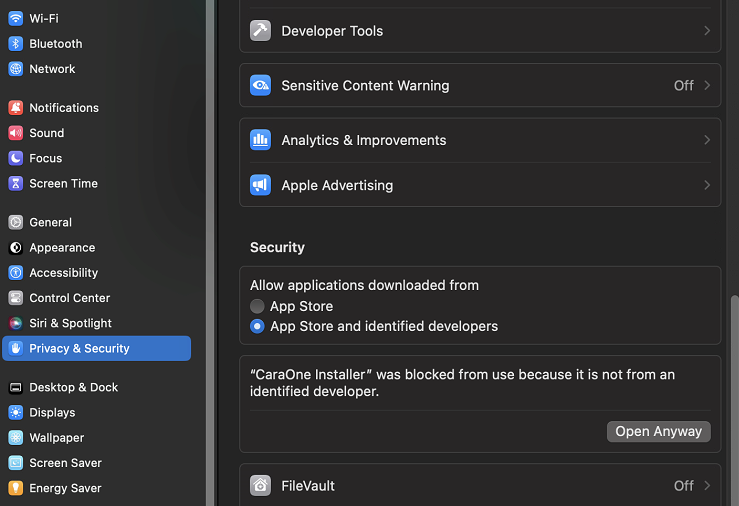This screenshot has width=739, height=506.
Task: Click the Wi-Fi icon in sidebar
Action: tap(16, 18)
